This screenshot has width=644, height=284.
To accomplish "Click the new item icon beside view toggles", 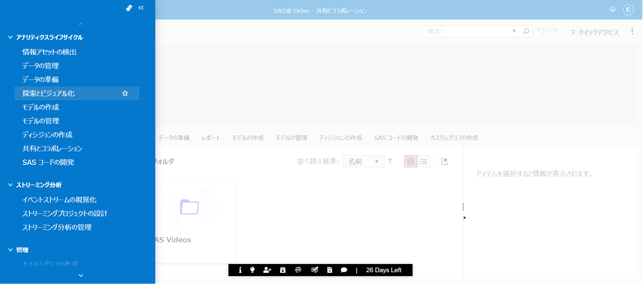I will pyautogui.click(x=445, y=161).
